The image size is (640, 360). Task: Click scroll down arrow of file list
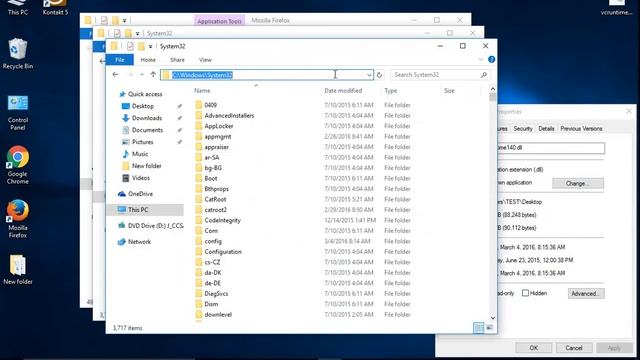(x=493, y=318)
